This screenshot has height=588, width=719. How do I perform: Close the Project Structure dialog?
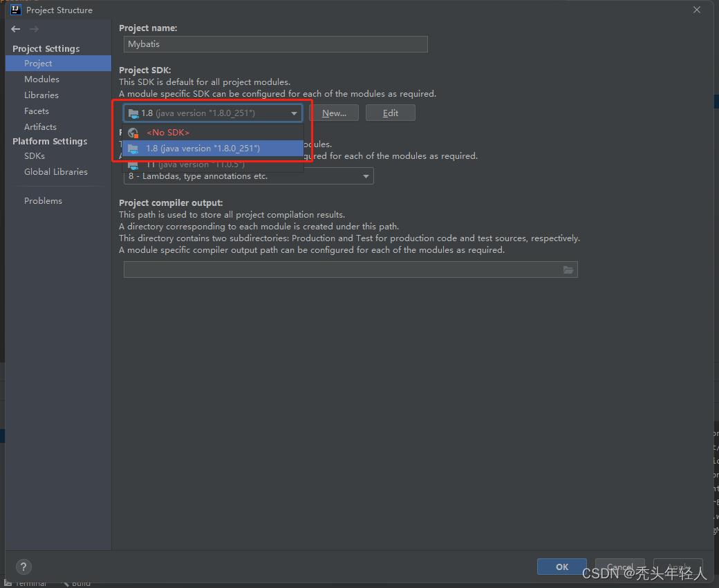pyautogui.click(x=697, y=10)
